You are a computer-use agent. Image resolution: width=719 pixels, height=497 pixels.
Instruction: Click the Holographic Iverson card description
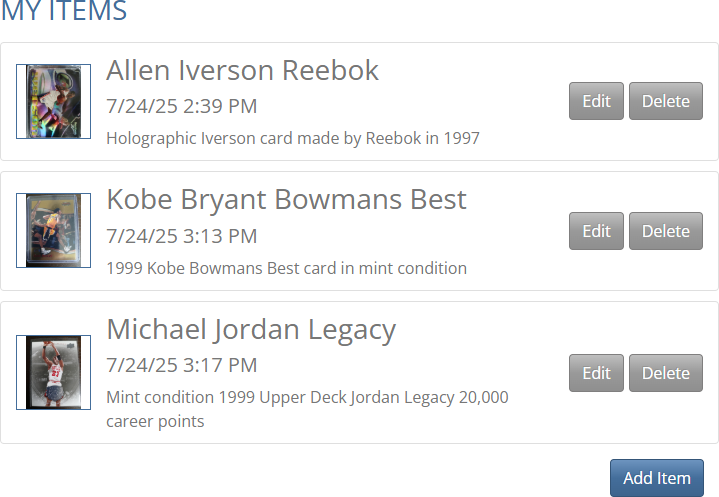pos(292,138)
